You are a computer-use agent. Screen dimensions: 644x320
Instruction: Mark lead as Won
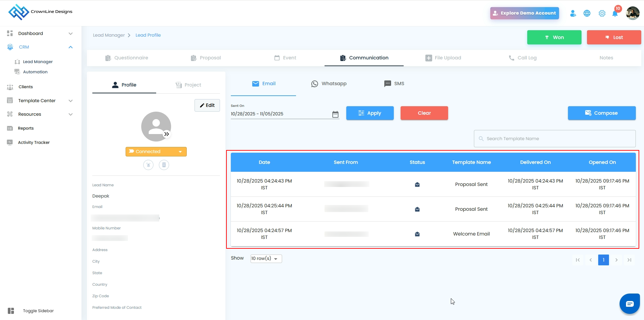point(554,37)
